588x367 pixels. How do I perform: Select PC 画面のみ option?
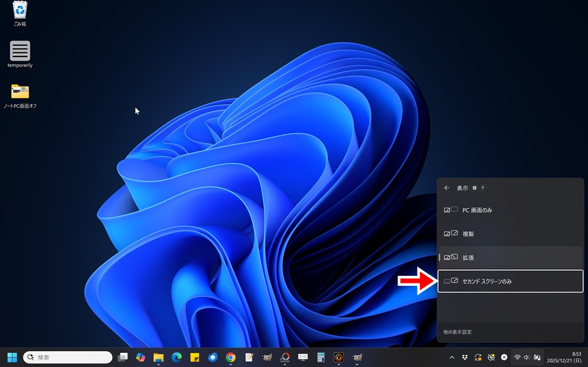pos(510,210)
